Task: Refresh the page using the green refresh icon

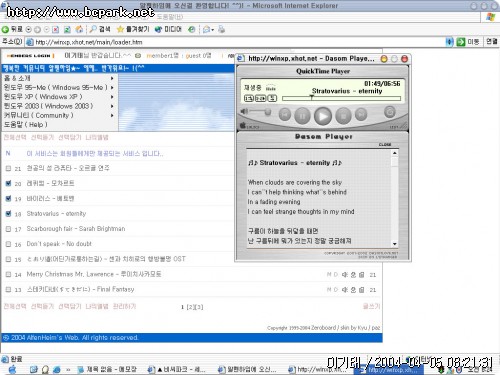Action: (x=67, y=29)
